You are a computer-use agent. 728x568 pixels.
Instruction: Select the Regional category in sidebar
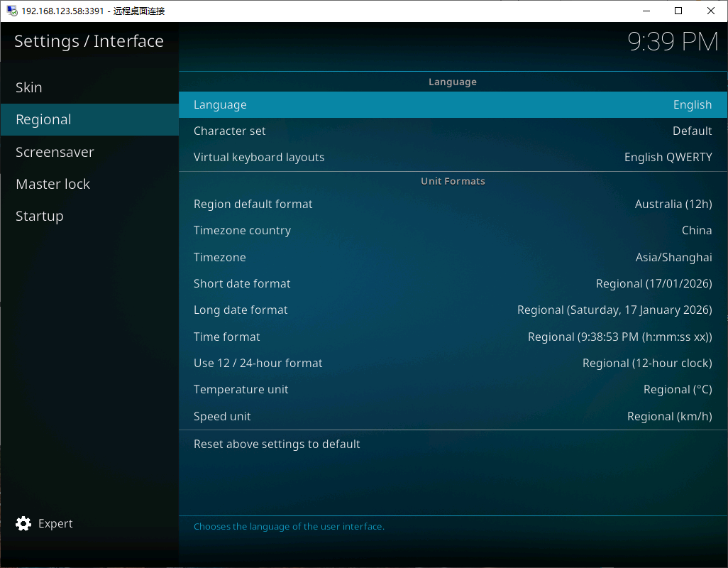[x=44, y=119]
